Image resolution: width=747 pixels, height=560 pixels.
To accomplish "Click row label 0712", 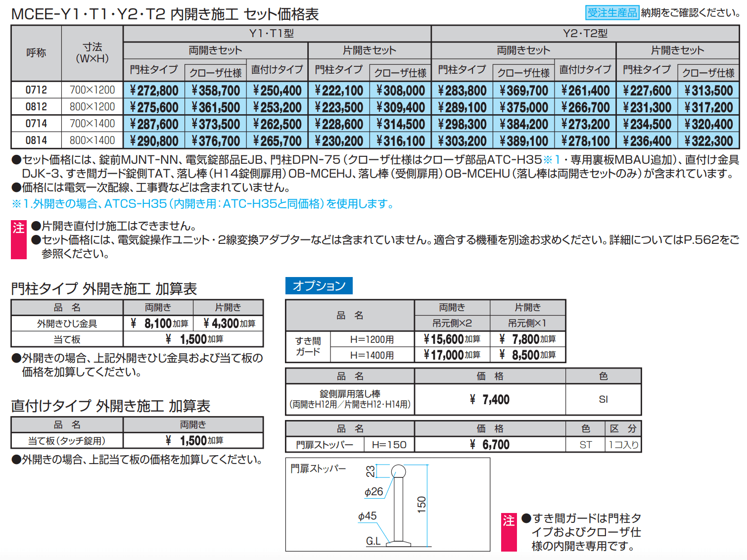I will pyautogui.click(x=37, y=90).
